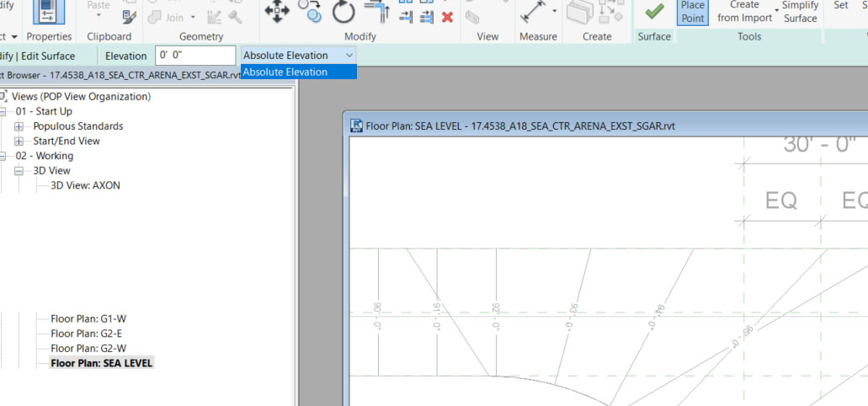
Task: Open the Join dropdown arrow
Action: coord(193,17)
